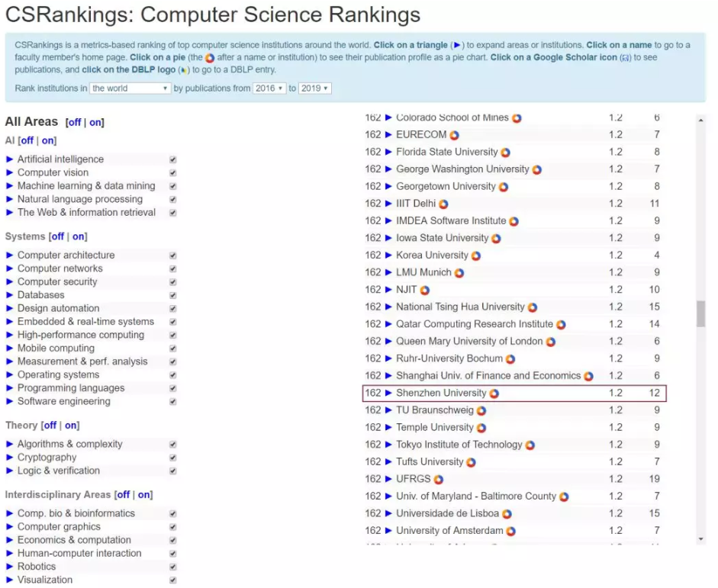
Task: Turn off AI areas
Action: (27, 140)
